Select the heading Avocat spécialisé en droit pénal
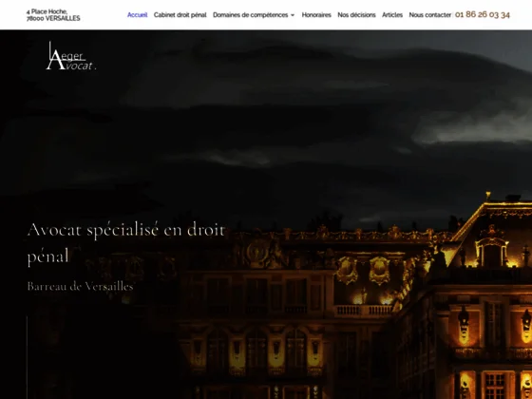Viewport: 532px width, 399px height. click(125, 242)
